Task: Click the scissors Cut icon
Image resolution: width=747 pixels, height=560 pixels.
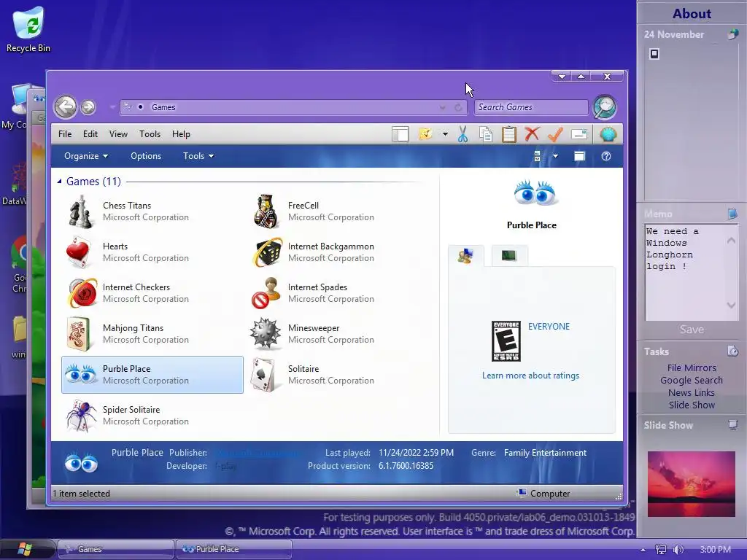Action: tap(462, 134)
